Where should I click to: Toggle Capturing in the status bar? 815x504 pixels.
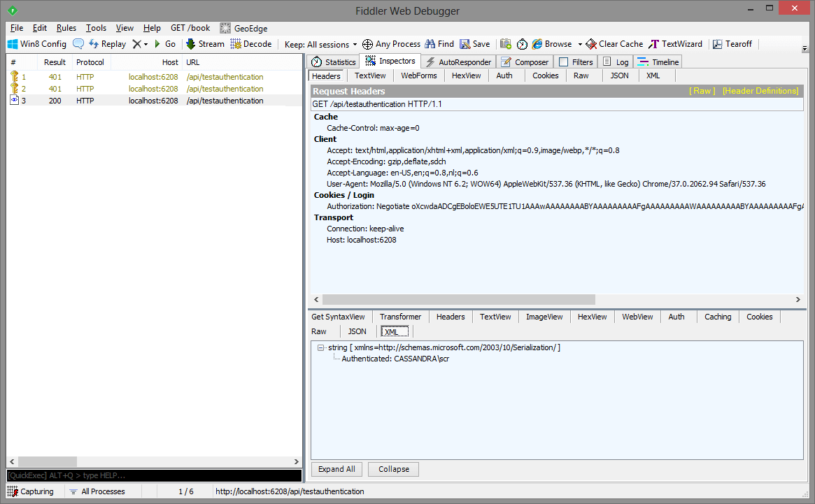[x=31, y=491]
